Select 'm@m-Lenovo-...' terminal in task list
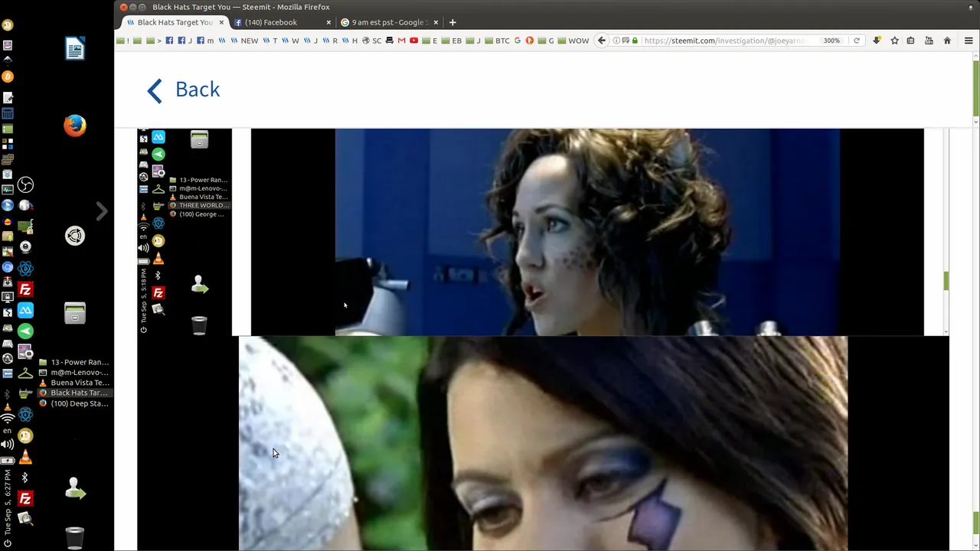Viewport: 980px width, 551px height. click(73, 372)
